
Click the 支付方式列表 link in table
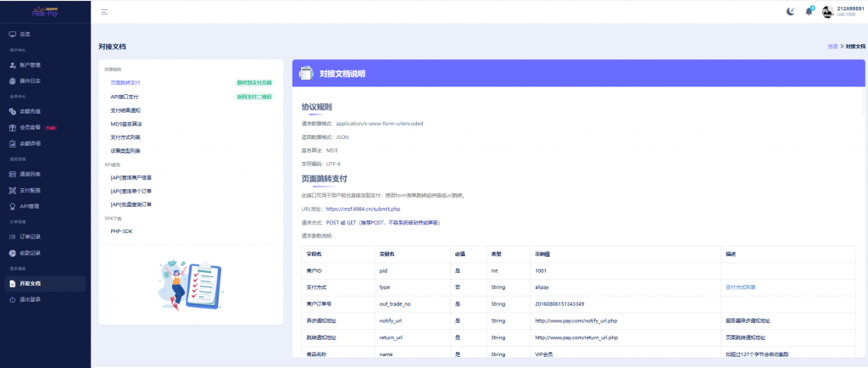(741, 287)
